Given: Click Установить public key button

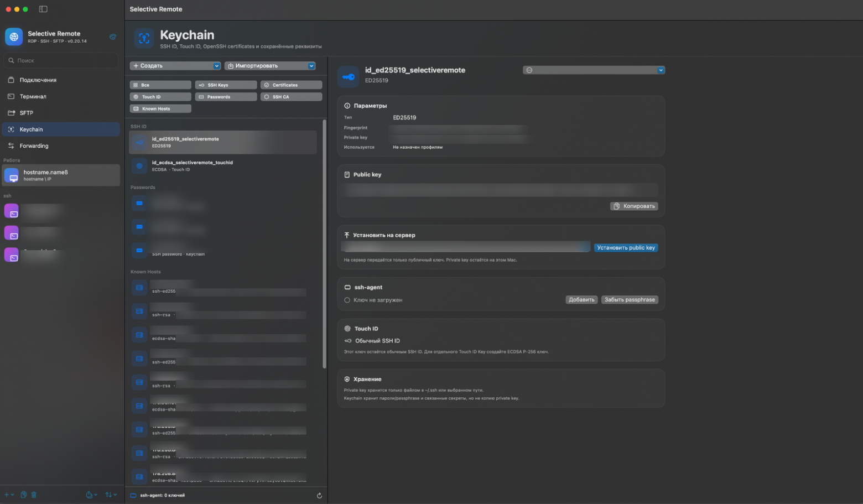Looking at the screenshot, I should [626, 248].
